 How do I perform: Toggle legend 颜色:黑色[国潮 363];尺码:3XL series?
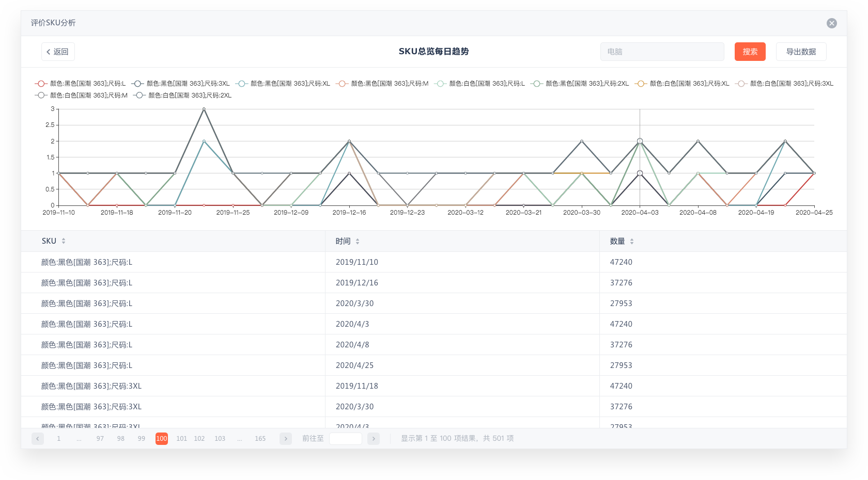(x=180, y=84)
